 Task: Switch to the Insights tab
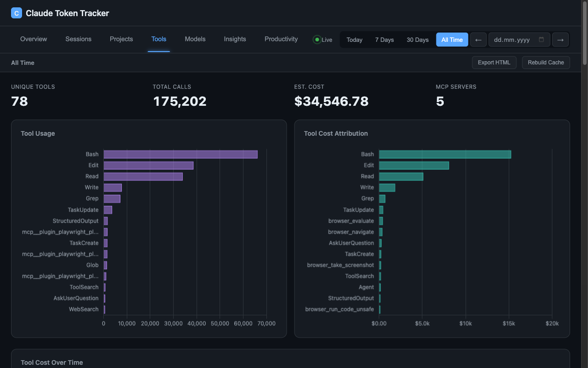pyautogui.click(x=235, y=39)
